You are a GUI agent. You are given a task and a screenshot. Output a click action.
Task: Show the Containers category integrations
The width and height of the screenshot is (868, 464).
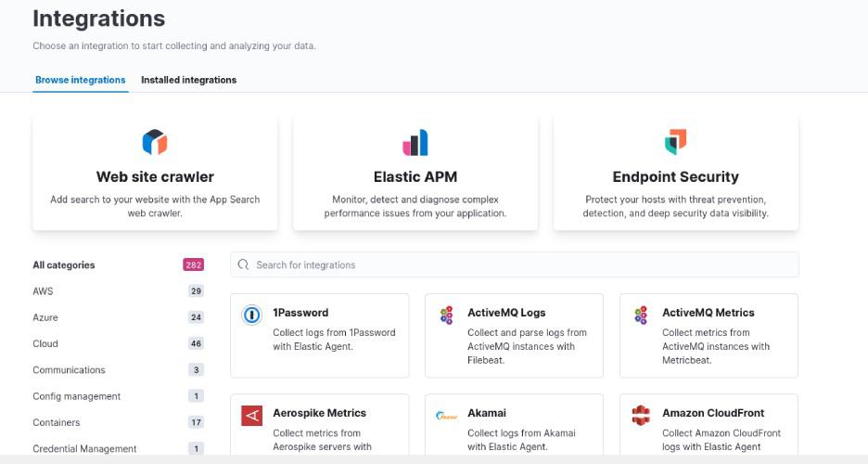coord(57,422)
